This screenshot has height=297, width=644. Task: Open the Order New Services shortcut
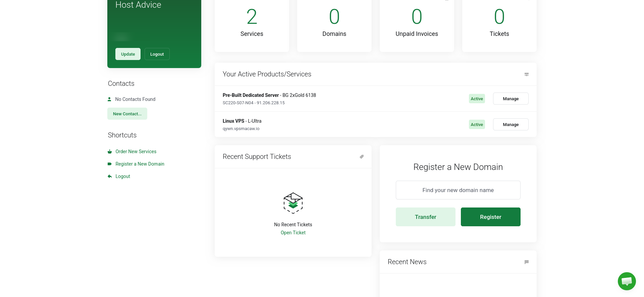tap(136, 152)
